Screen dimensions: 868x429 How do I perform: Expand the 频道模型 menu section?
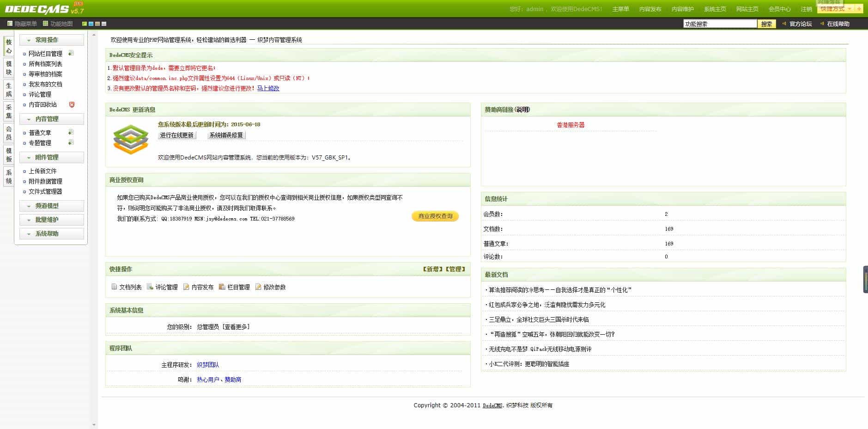tap(52, 206)
